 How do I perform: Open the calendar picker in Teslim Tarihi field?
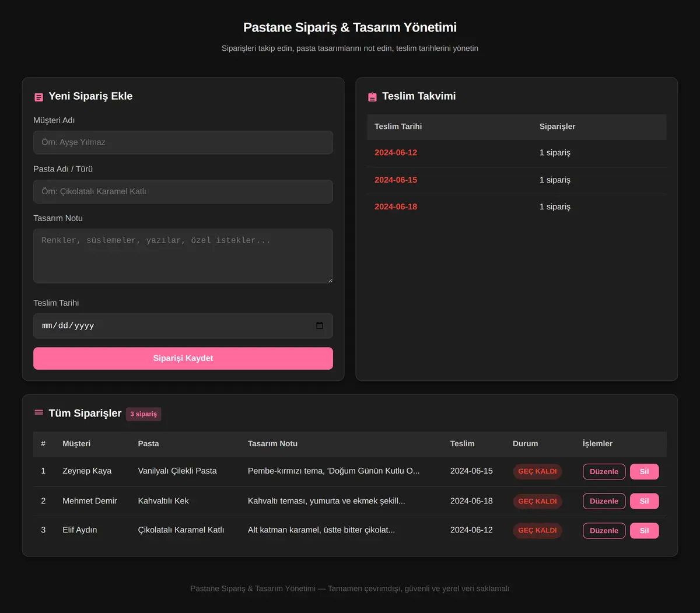320,325
